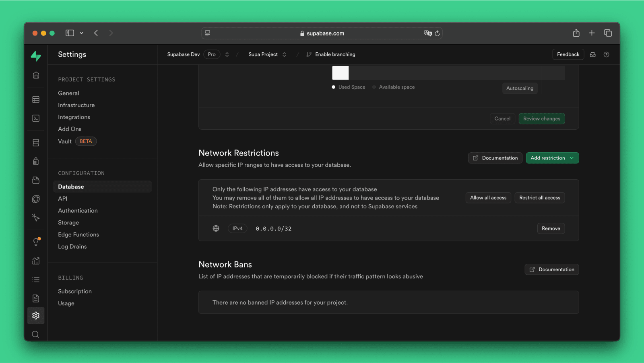Click the Pro plan badge
This screenshot has width=644, height=363.
(212, 54)
